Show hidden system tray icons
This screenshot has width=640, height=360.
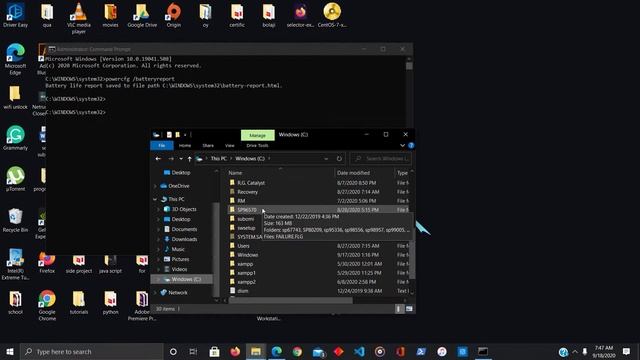pos(575,351)
